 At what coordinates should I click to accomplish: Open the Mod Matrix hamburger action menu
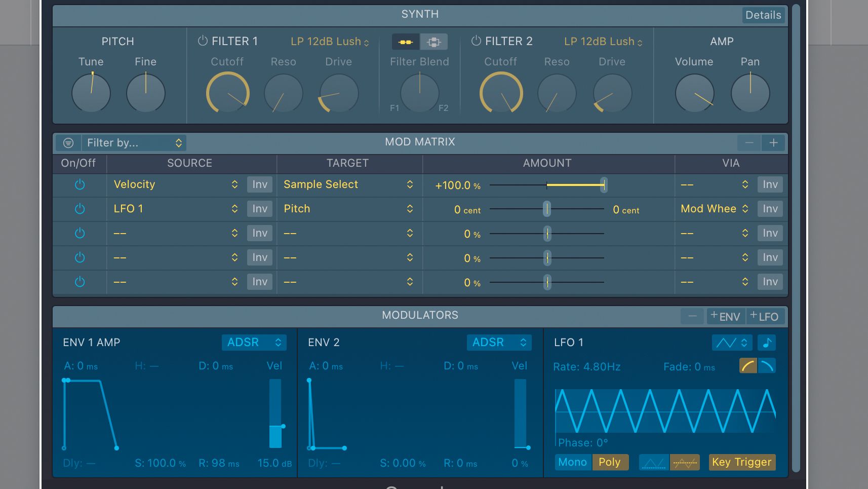[x=67, y=142]
